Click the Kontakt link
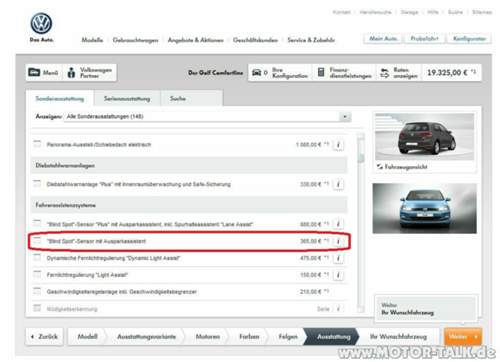Viewport: 500px width, 362px height. 341,12
